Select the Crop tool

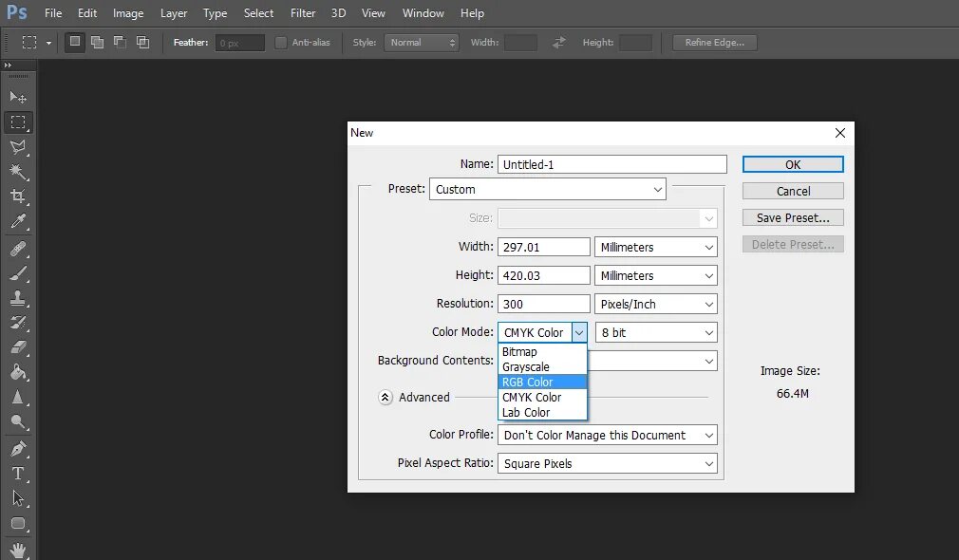point(18,196)
